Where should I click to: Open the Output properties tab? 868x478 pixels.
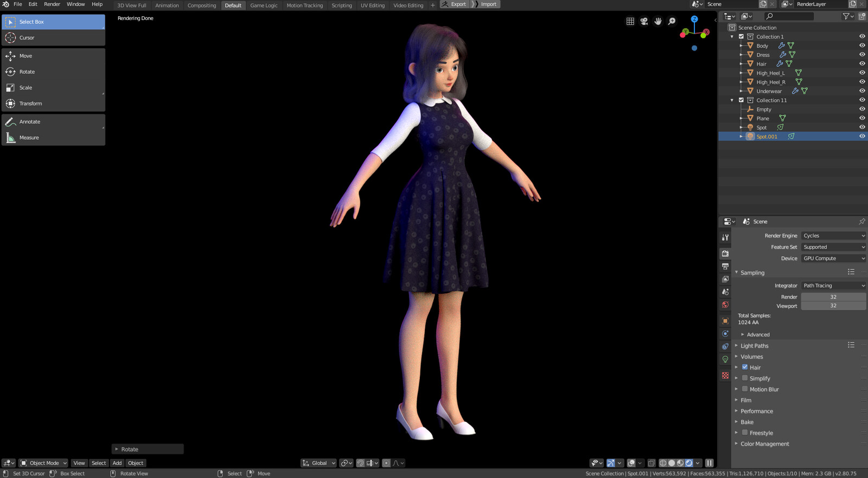pos(725,266)
